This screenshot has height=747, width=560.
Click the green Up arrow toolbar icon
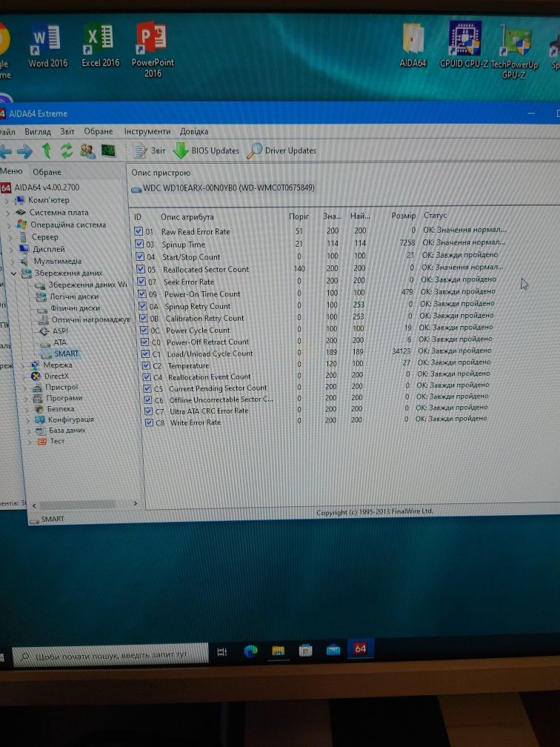pos(47,150)
